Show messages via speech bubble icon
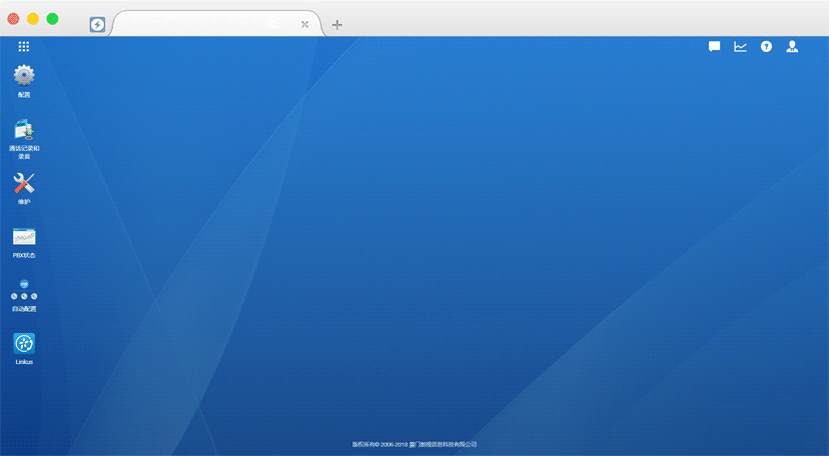829x456 pixels. tap(715, 46)
